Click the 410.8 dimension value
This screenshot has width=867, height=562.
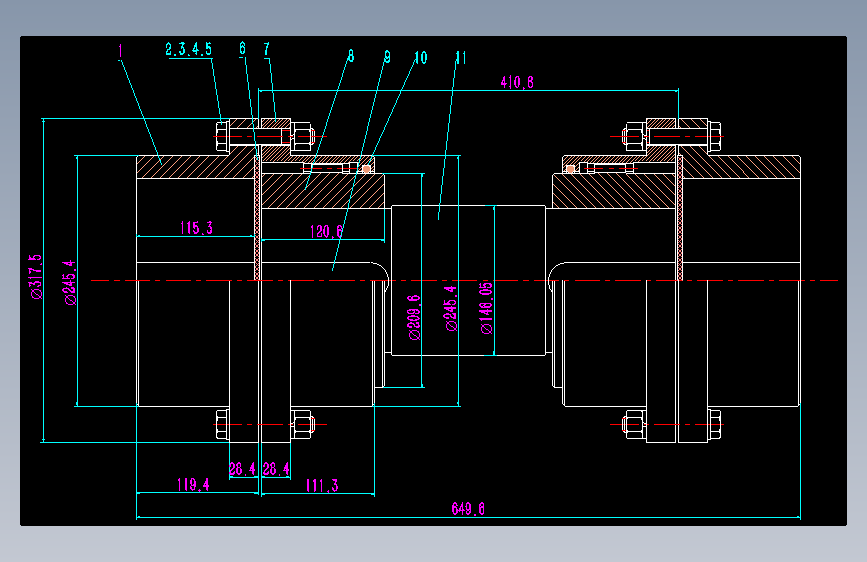pyautogui.click(x=517, y=82)
